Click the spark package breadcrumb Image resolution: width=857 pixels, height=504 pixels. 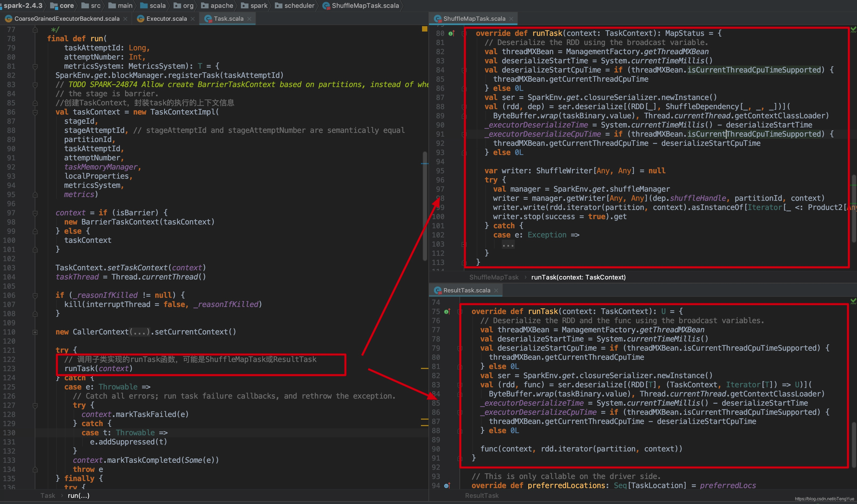click(x=254, y=5)
